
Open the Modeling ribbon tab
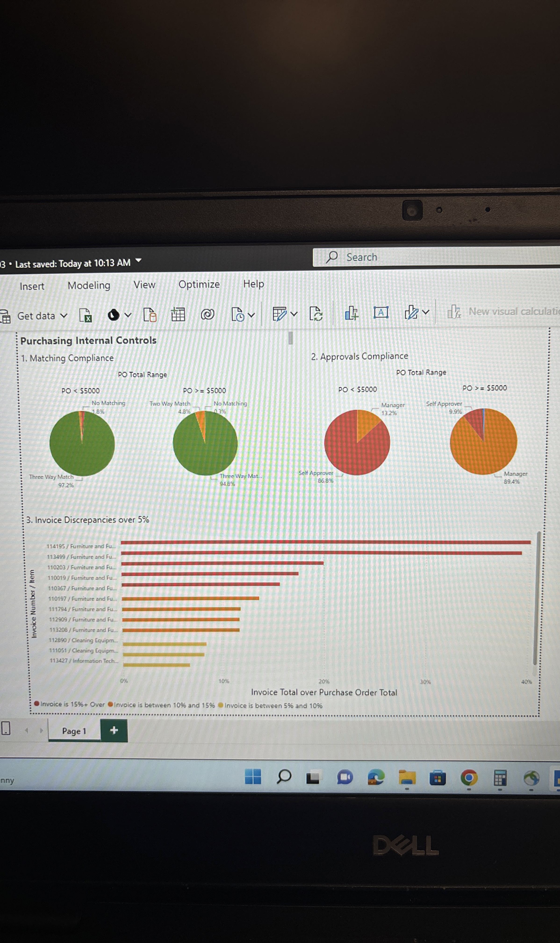pos(89,285)
